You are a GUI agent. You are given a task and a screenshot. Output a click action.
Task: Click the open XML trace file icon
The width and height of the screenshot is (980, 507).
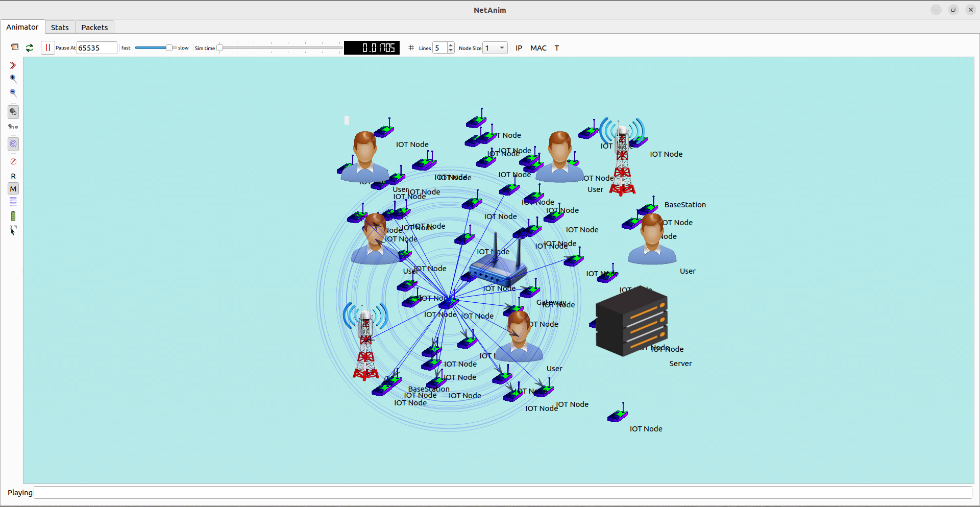coord(15,47)
